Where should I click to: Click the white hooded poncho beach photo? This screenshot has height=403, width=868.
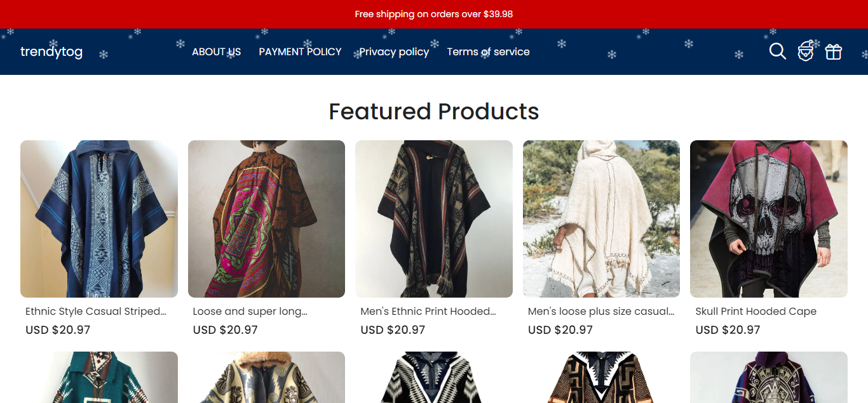[601, 219]
